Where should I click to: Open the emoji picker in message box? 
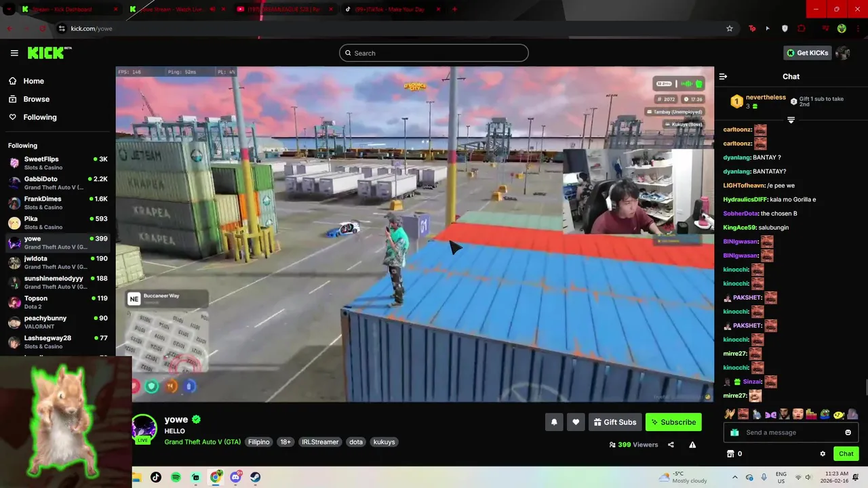[x=848, y=432]
